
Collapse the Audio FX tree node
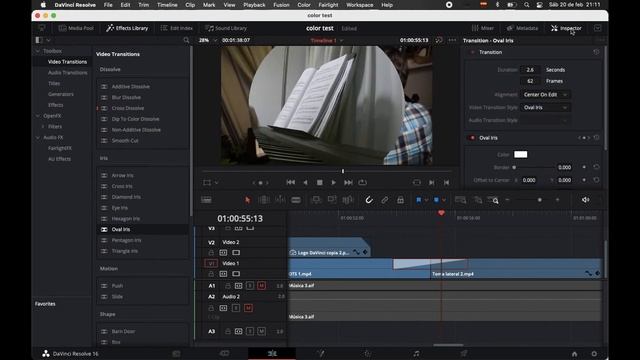38,138
